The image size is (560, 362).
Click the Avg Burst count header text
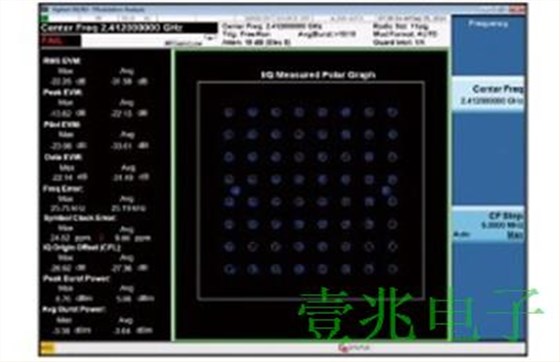pyautogui.click(x=327, y=34)
